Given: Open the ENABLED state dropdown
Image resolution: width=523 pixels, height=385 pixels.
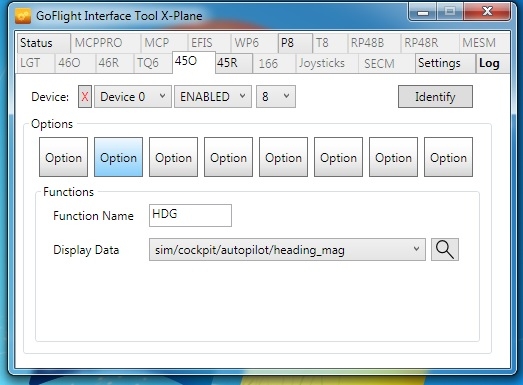Looking at the screenshot, I should (213, 97).
